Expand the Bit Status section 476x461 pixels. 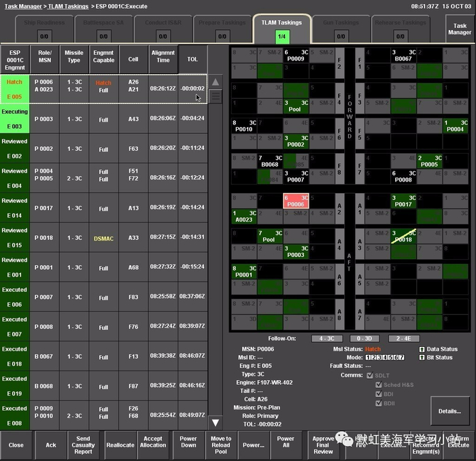(422, 357)
